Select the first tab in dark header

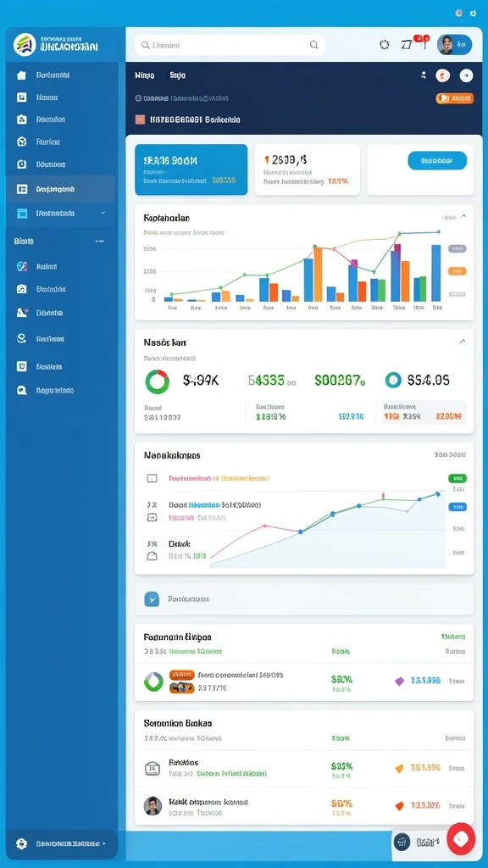tap(145, 75)
